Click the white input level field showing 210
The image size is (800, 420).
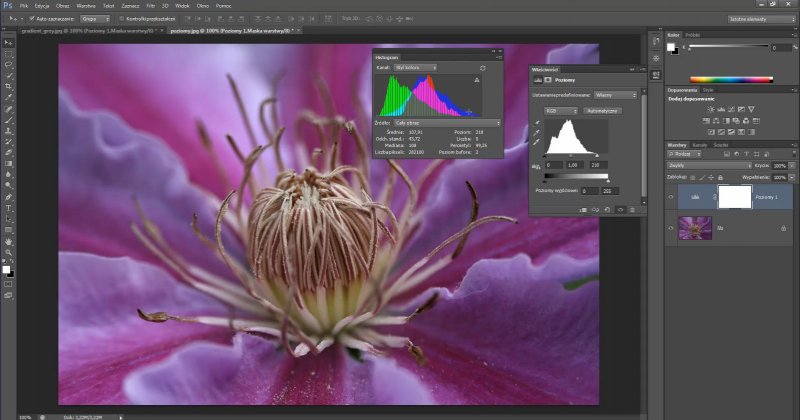point(597,164)
